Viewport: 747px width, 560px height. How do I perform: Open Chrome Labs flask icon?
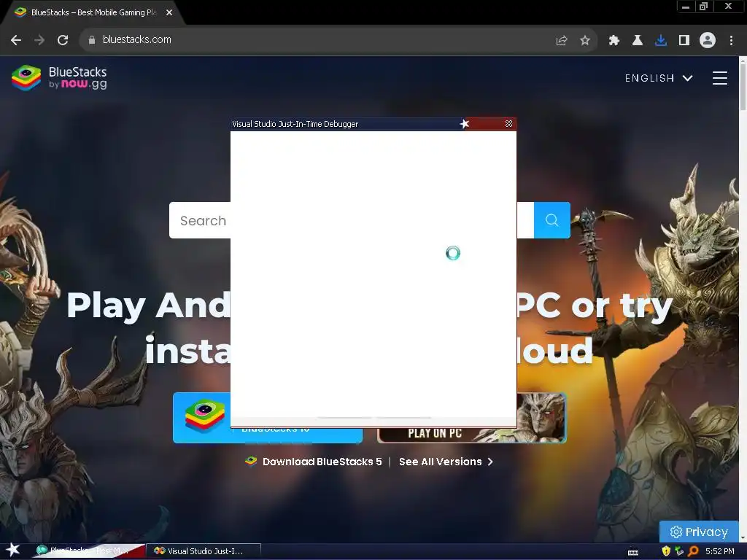pyautogui.click(x=637, y=41)
